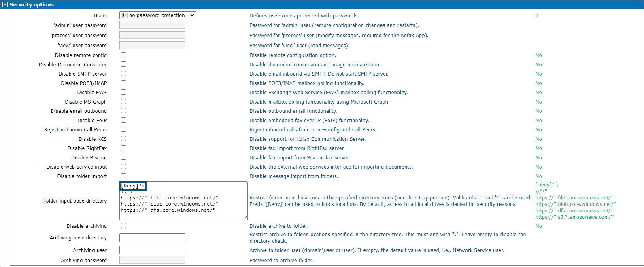Tick the Disable KCS checkbox
Image resolution: width=644 pixels, height=267 pixels.
[x=123, y=139]
